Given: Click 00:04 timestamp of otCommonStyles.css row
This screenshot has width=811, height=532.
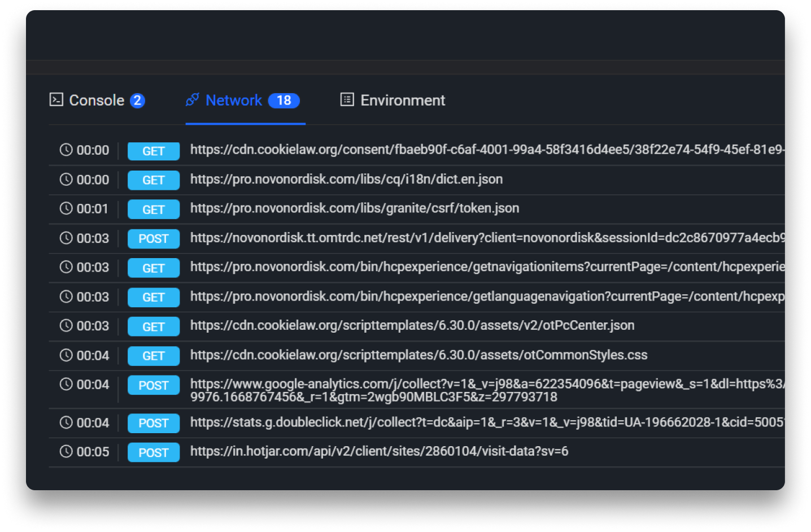Looking at the screenshot, I should pos(93,356).
